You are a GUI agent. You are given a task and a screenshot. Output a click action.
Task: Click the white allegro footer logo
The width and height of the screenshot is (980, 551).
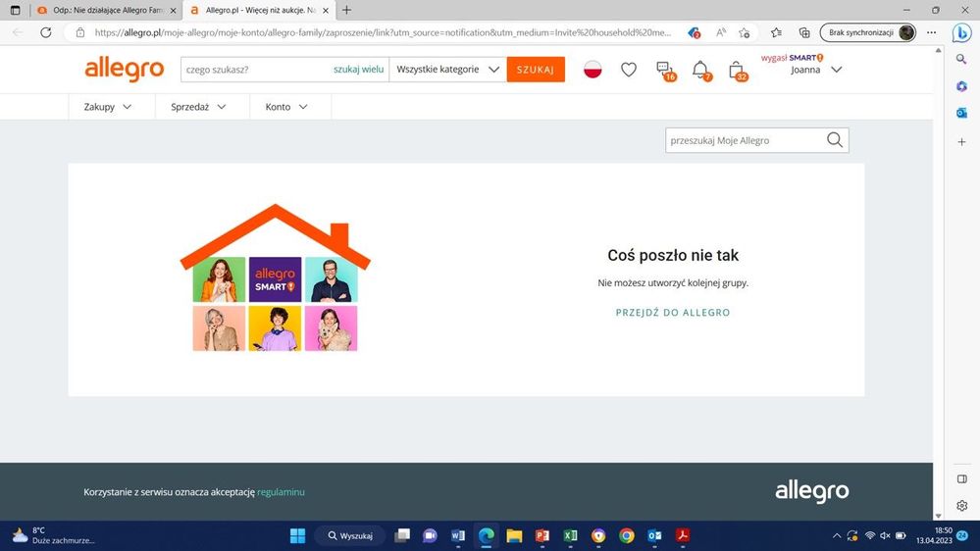coord(812,491)
